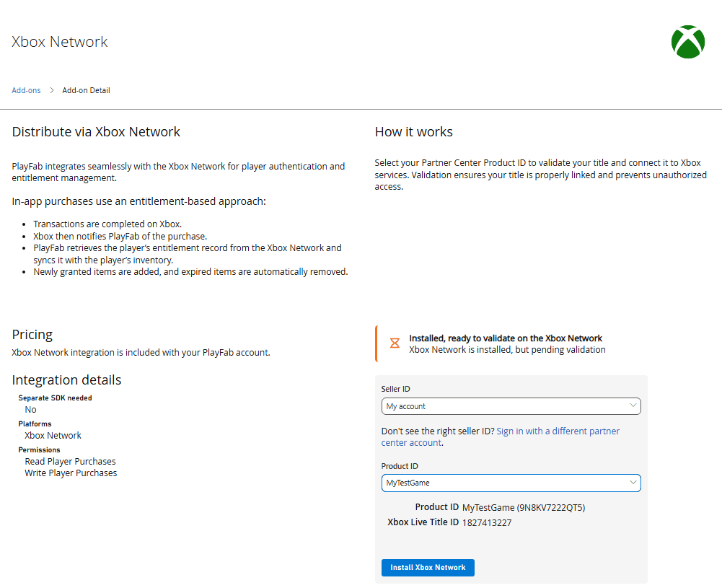The width and height of the screenshot is (722, 588).
Task: Click the orange hourglass pending validation icon
Action: pos(395,343)
